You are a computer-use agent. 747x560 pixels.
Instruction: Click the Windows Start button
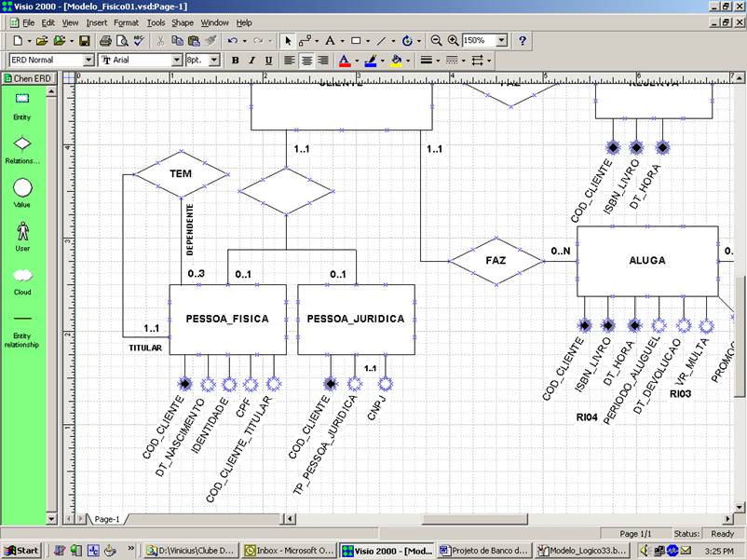click(20, 550)
